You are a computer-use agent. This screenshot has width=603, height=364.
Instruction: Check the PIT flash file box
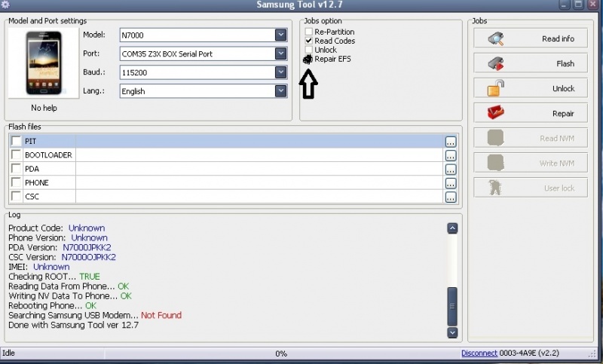tap(16, 141)
